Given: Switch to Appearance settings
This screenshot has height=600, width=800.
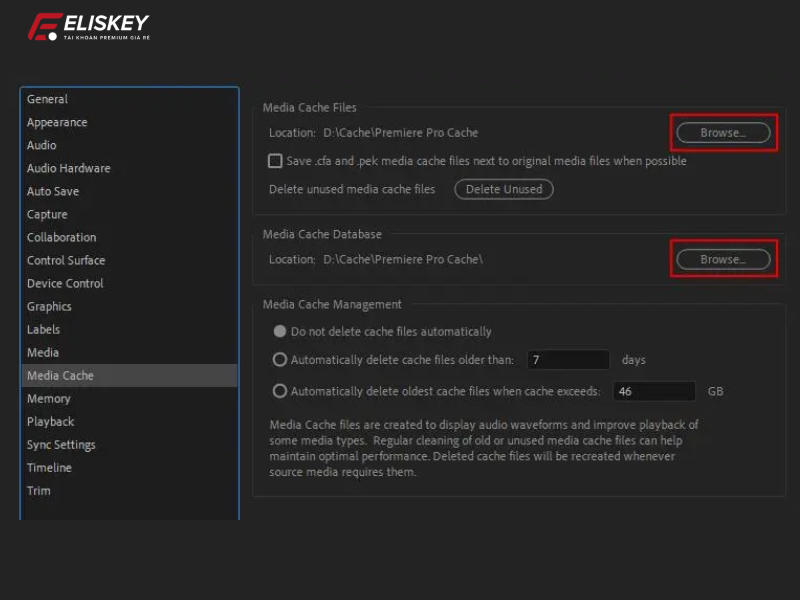Looking at the screenshot, I should click(57, 122).
